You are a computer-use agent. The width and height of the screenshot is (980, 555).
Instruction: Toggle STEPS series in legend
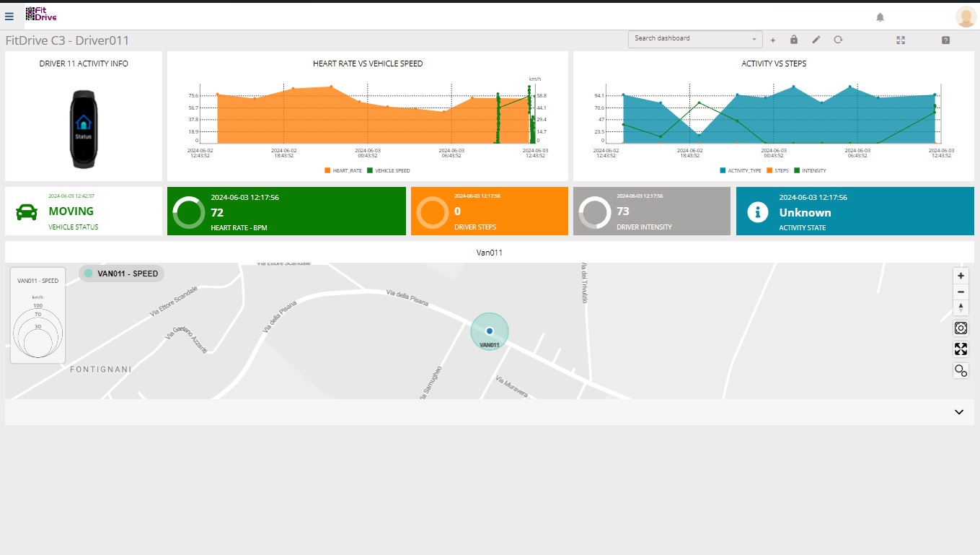tap(777, 171)
